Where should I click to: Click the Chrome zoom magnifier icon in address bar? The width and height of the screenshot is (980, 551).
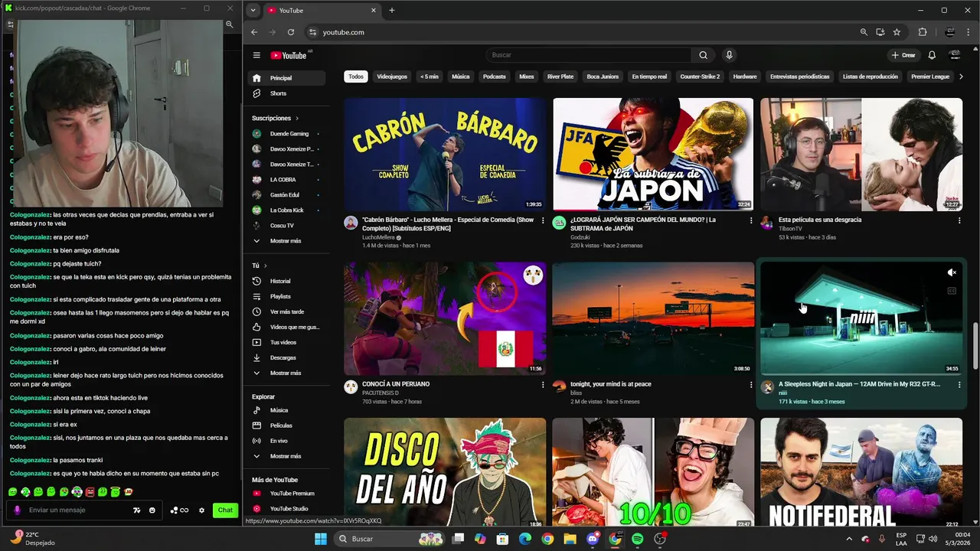click(x=864, y=32)
